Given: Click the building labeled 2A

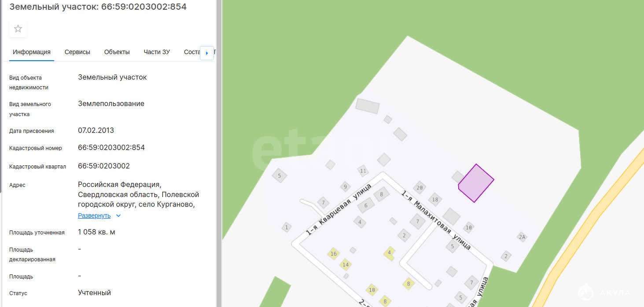Looking at the screenshot, I should (x=522, y=237).
